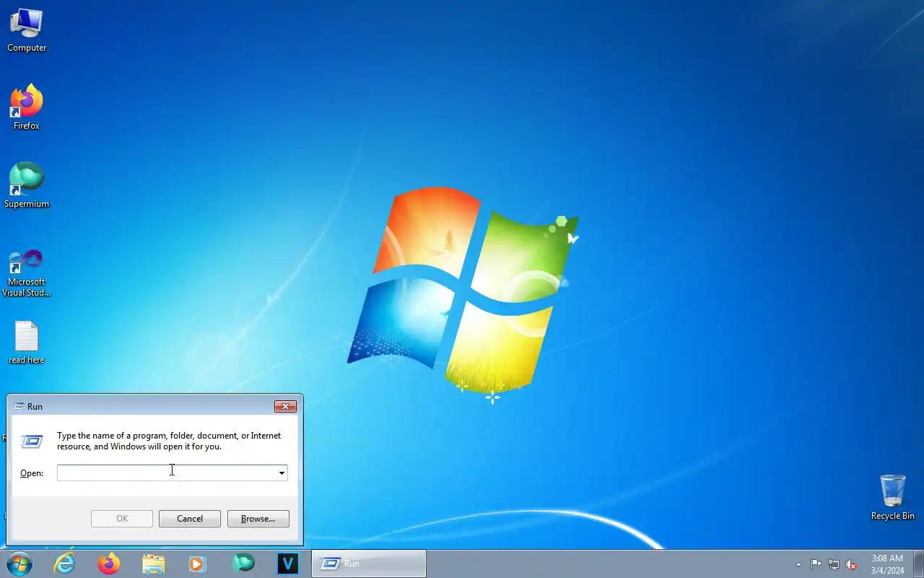The width and height of the screenshot is (924, 578).
Task: Click the muted volume tray icon
Action: pyautogui.click(x=852, y=564)
